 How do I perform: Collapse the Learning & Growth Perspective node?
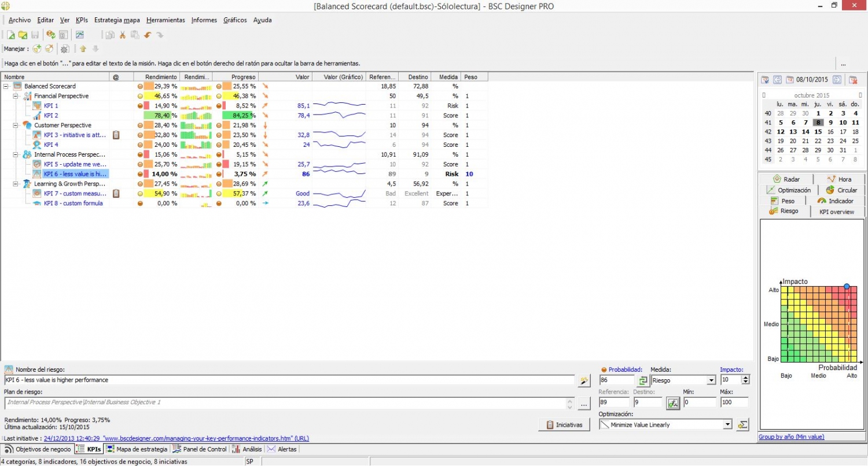coord(16,184)
